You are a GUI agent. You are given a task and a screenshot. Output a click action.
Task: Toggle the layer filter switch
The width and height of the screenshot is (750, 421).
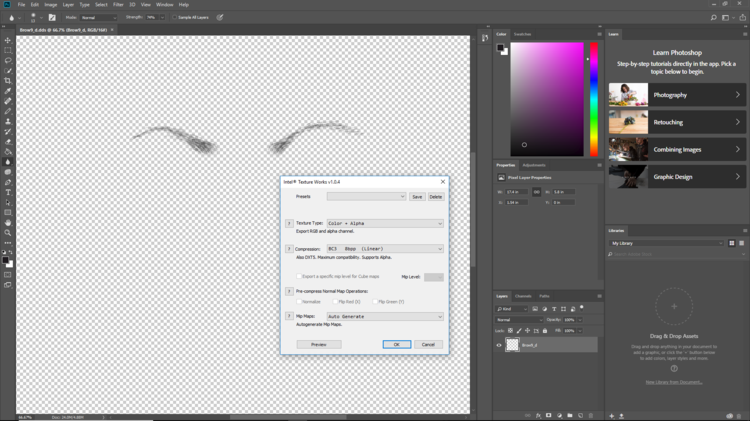(582, 308)
